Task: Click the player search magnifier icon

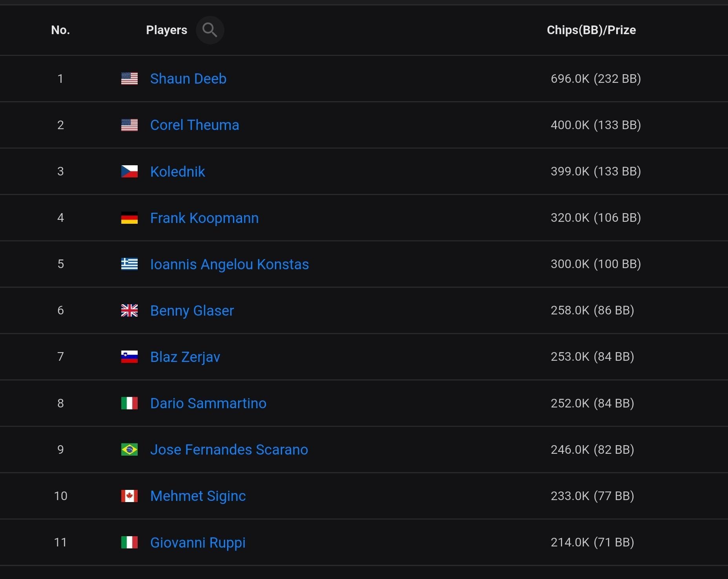Action: 210,30
